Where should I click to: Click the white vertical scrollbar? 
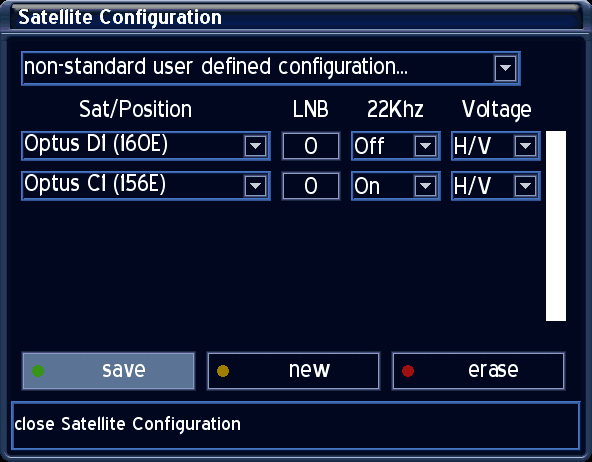coord(556,226)
